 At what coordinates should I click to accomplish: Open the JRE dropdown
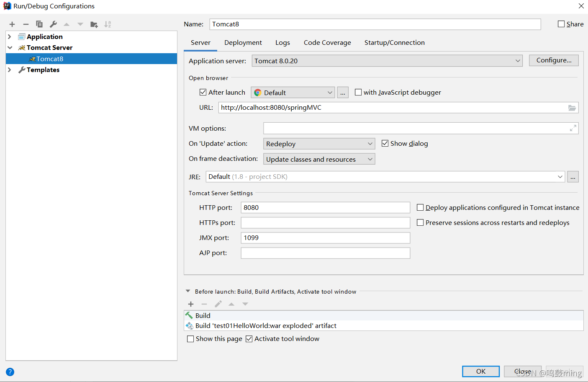pos(385,177)
